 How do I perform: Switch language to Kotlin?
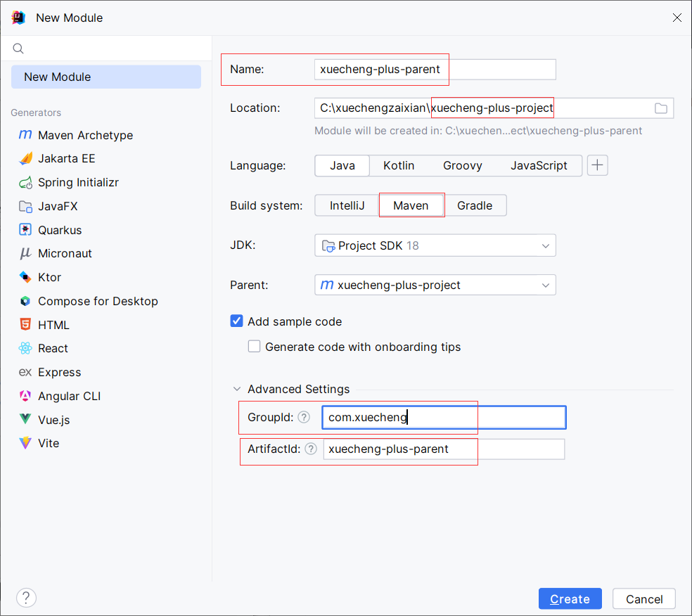[x=399, y=165]
